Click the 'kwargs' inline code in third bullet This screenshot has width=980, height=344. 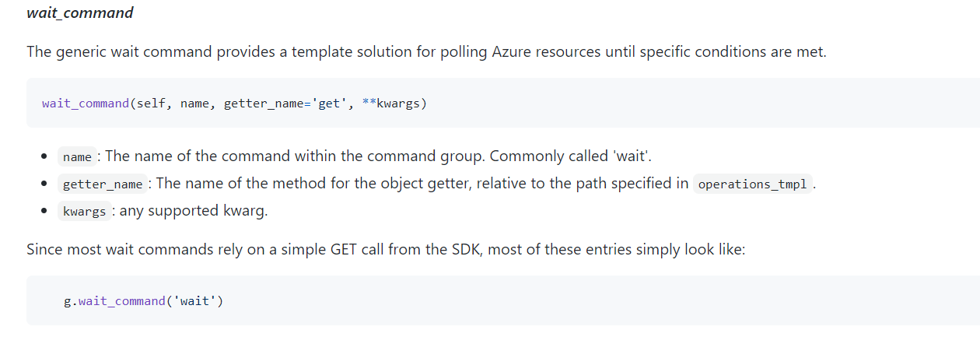(x=84, y=212)
